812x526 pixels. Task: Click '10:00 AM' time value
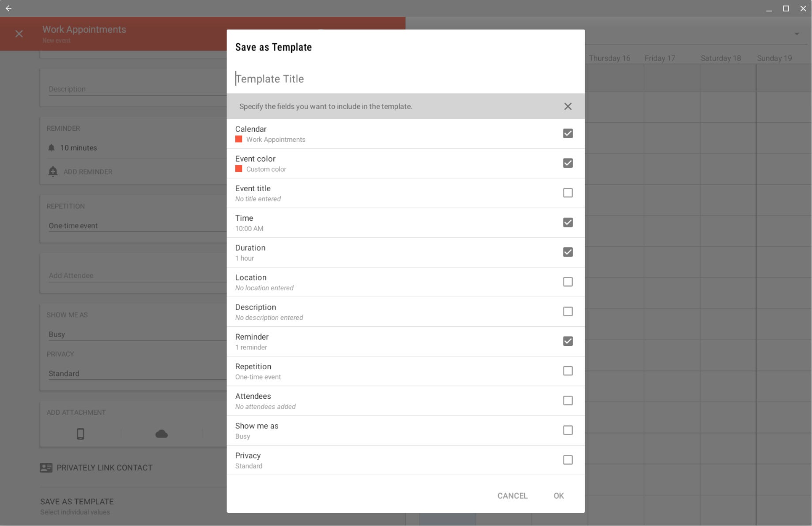click(249, 229)
